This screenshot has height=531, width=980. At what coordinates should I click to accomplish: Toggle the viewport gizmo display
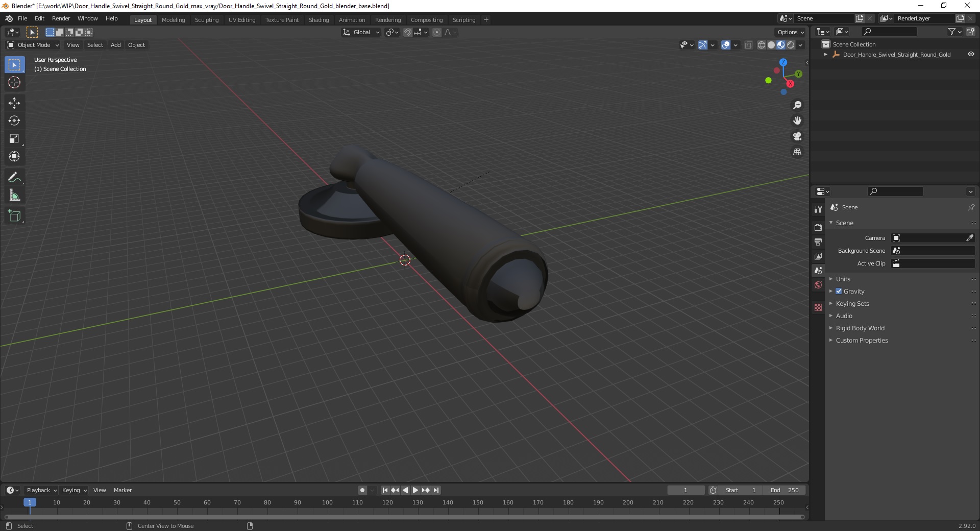point(702,45)
